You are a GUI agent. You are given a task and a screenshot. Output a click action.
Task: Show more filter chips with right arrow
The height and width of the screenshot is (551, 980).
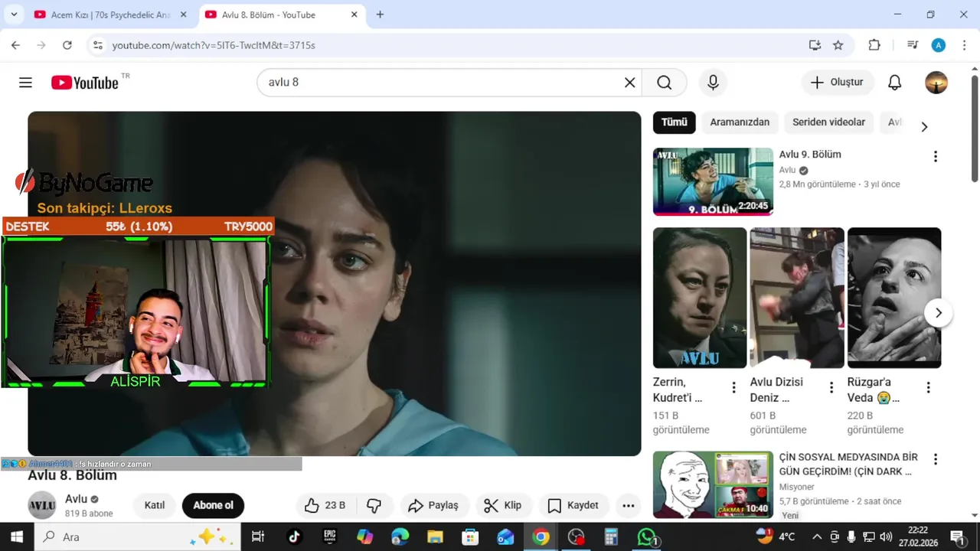[924, 127]
